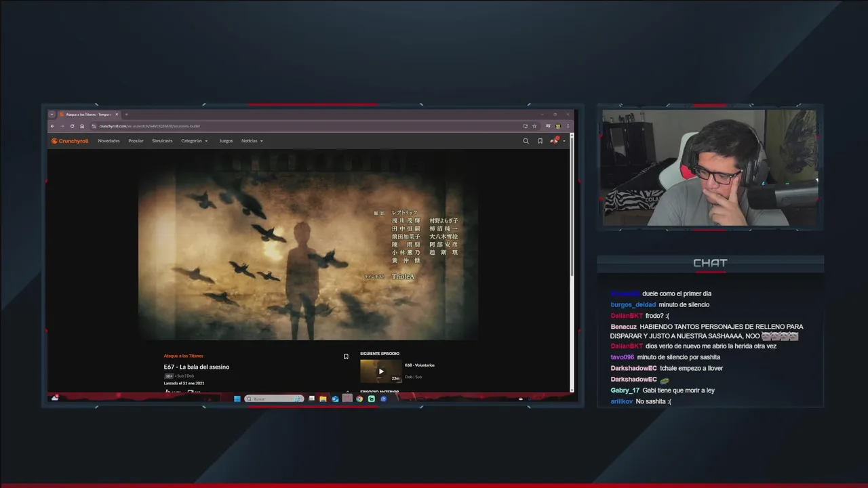Reload the Crunchyroll page
The width and height of the screenshot is (868, 488).
(72, 126)
